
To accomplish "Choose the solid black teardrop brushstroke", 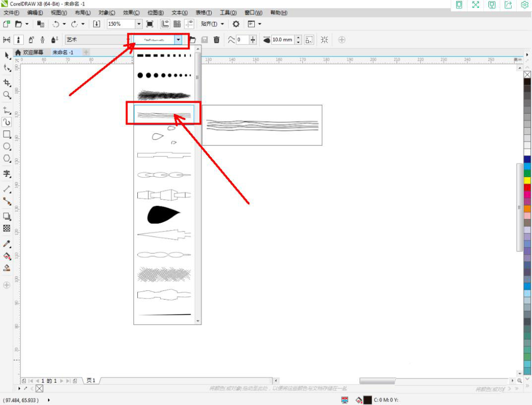I will click(164, 214).
